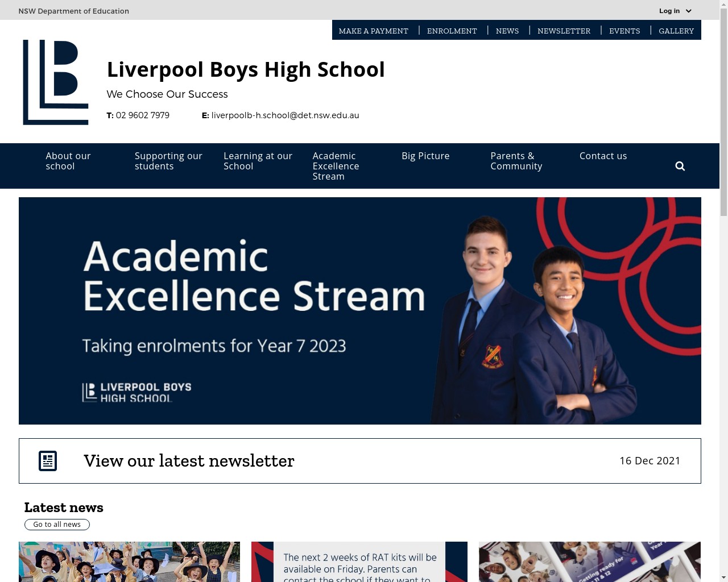
Task: Open Make a Payment link
Action: [373, 31]
